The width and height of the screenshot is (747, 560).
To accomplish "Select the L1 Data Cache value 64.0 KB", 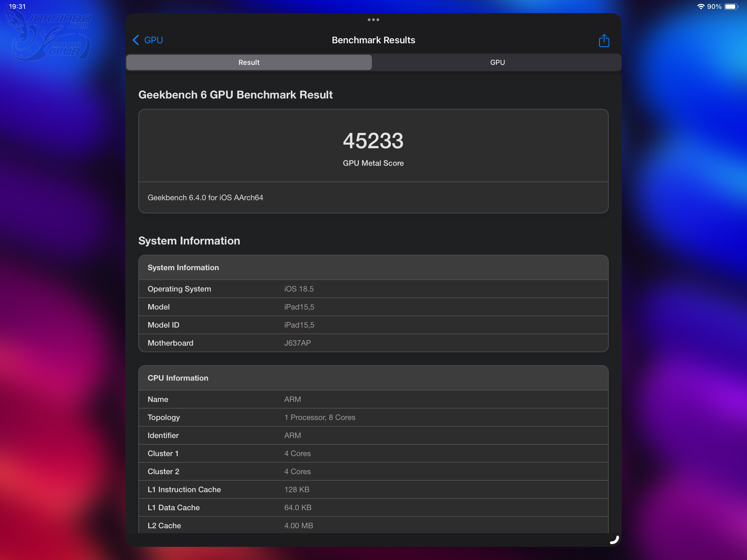I will coord(298,508).
